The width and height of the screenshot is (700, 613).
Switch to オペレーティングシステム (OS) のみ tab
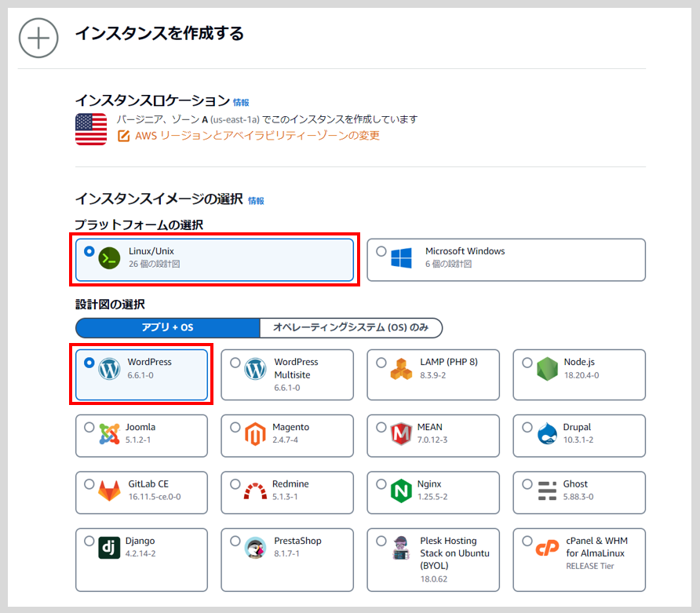pyautogui.click(x=351, y=328)
